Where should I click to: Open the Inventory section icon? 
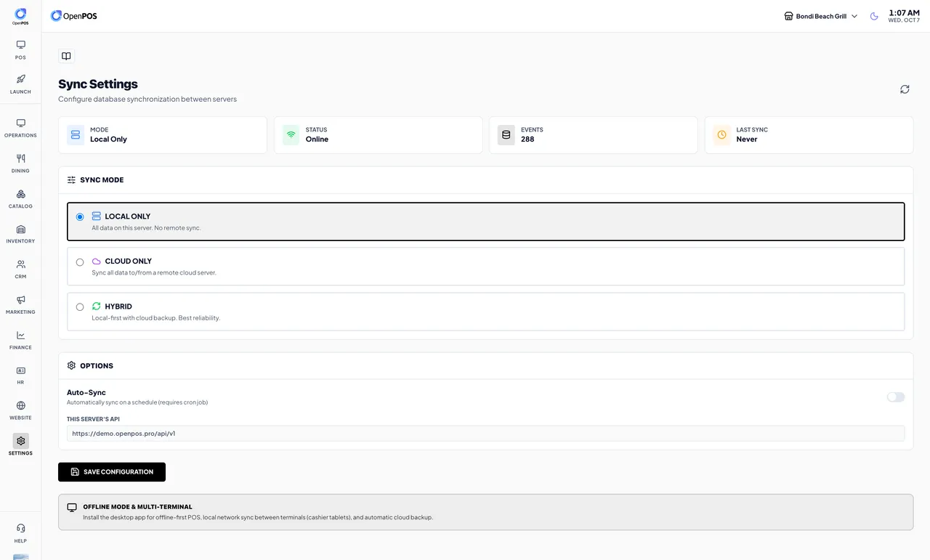click(20, 229)
